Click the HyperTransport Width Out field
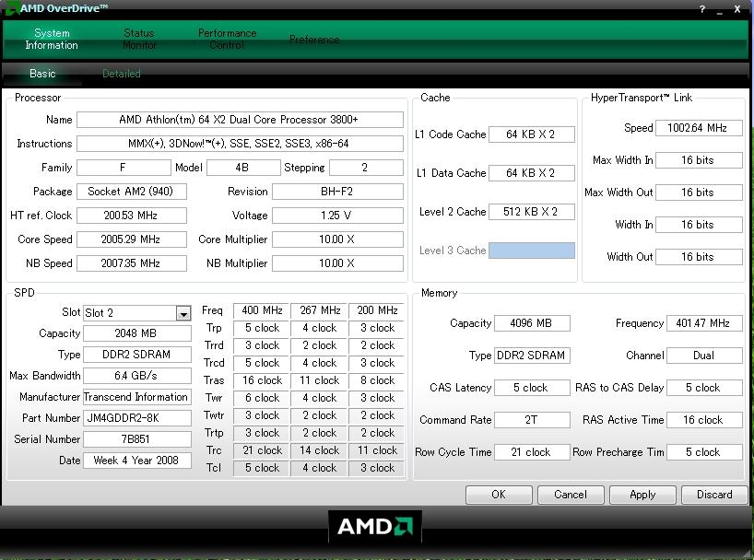Screen dimensions: 754x560 point(699,257)
